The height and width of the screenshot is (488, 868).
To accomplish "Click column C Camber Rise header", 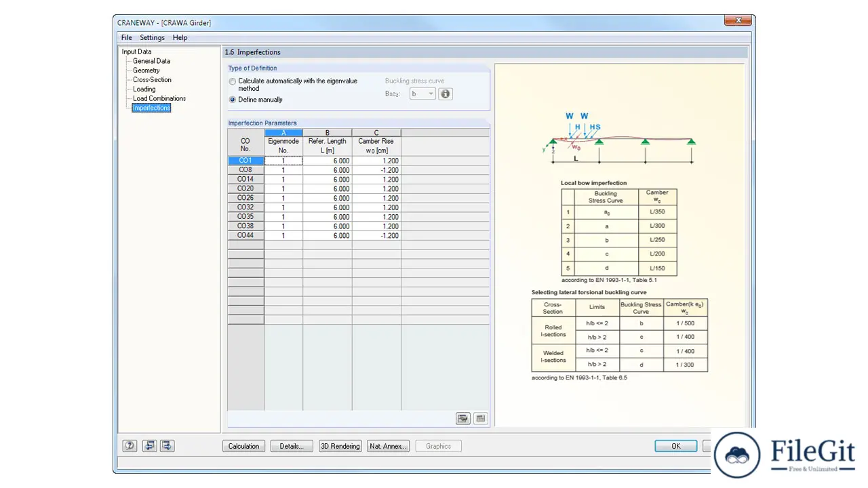I will tap(376, 142).
